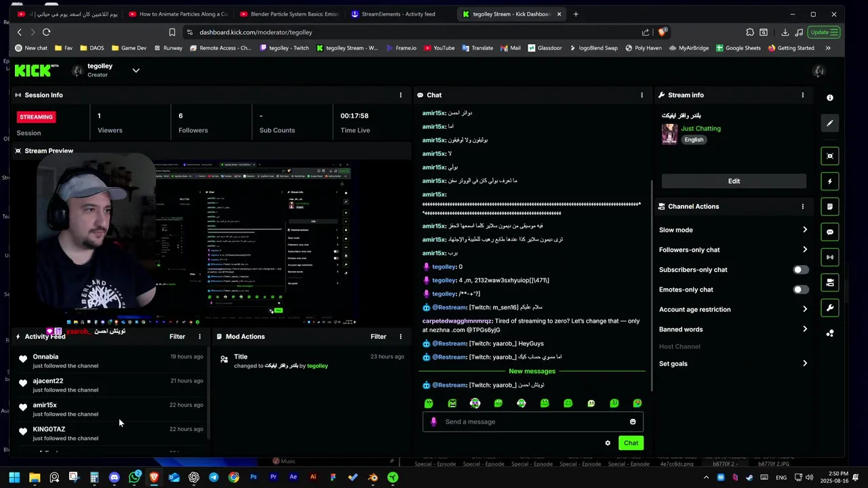Click the Windows Start button
This screenshot has width=868, height=488.
pos(14,477)
